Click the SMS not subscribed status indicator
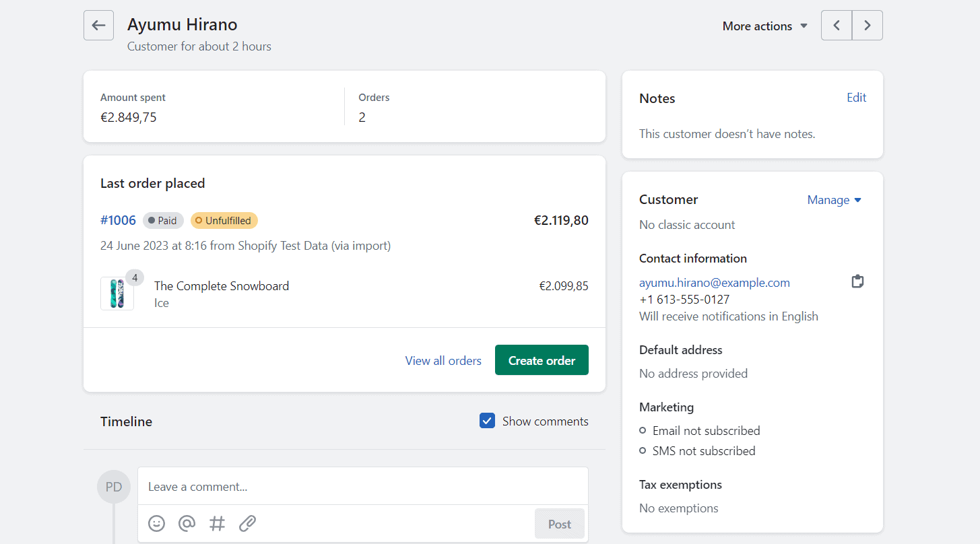Image resolution: width=980 pixels, height=544 pixels. 641,450
